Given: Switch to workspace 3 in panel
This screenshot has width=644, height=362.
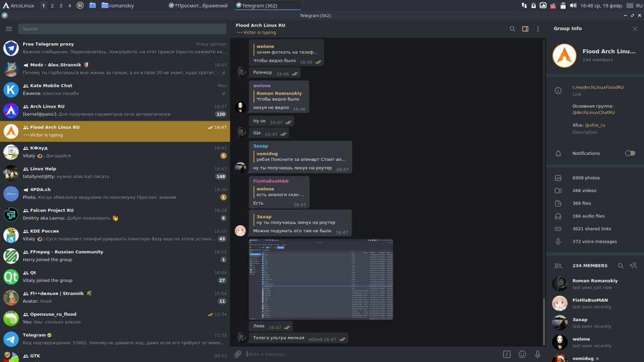Looking at the screenshot, I should (x=61, y=6).
